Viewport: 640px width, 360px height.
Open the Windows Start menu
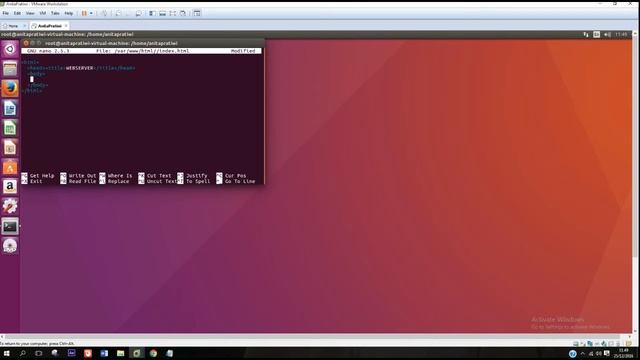pos(7,353)
